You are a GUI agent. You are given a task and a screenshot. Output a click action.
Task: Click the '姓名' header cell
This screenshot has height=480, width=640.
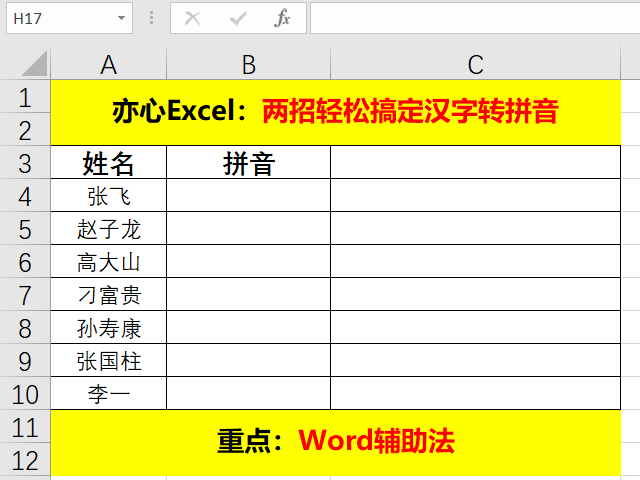(x=109, y=162)
